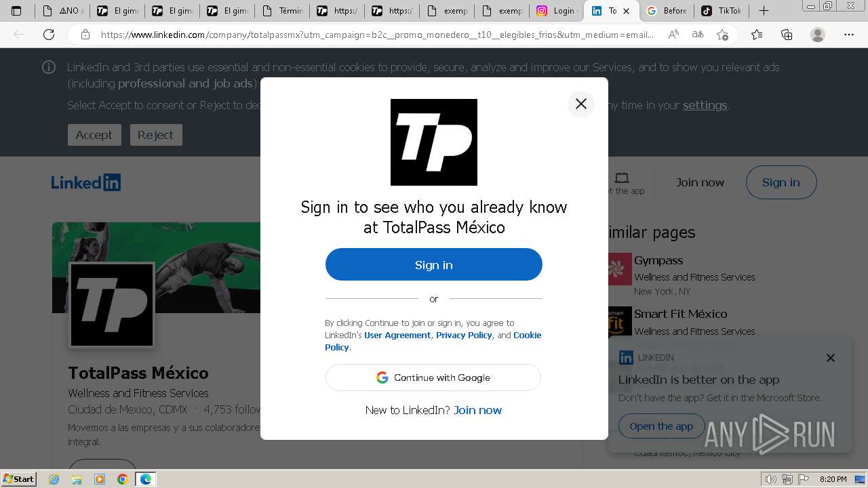Click the site lock icon in address bar
Image resolution: width=868 pixels, height=488 pixels.
(85, 35)
